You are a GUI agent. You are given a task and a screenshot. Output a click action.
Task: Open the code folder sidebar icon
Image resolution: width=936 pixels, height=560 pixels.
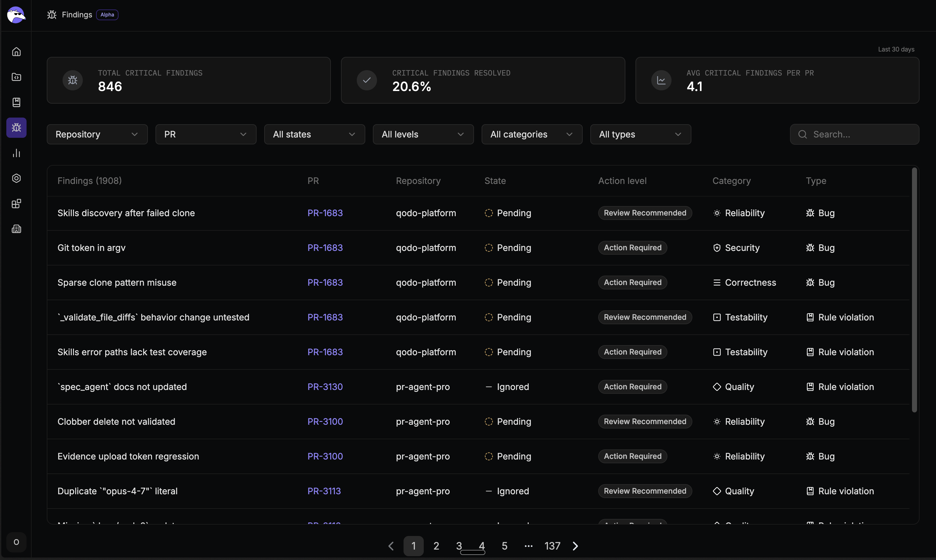pos(16,77)
